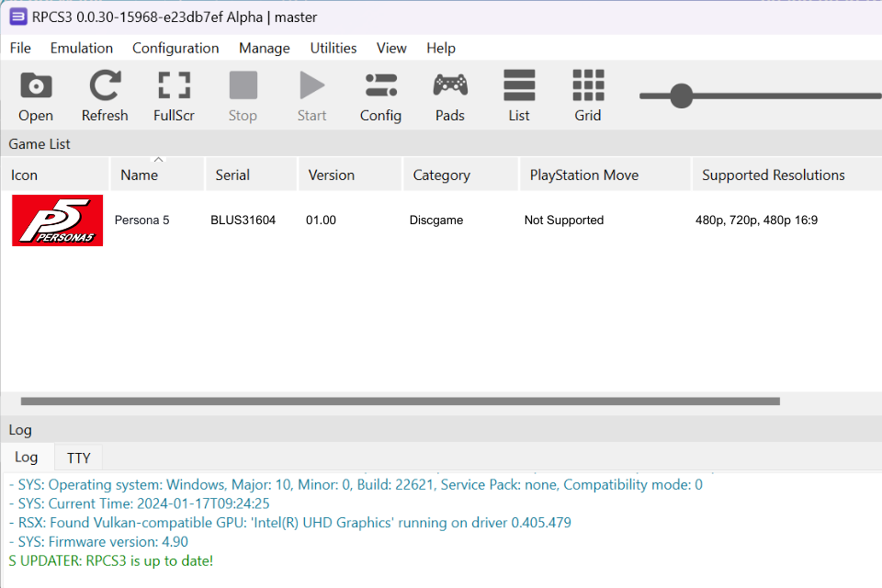
Task: Sort by the Icon column header
Action: coord(54,175)
